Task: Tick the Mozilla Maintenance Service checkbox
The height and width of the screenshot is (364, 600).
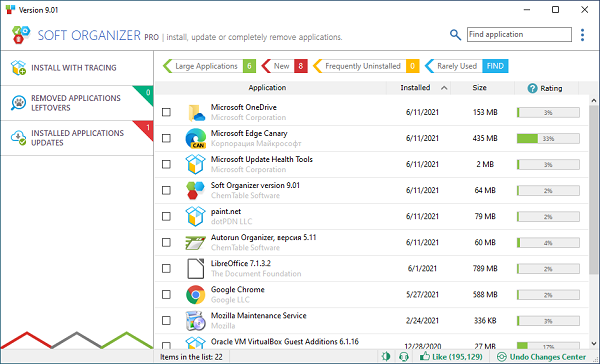Action: pyautogui.click(x=166, y=320)
